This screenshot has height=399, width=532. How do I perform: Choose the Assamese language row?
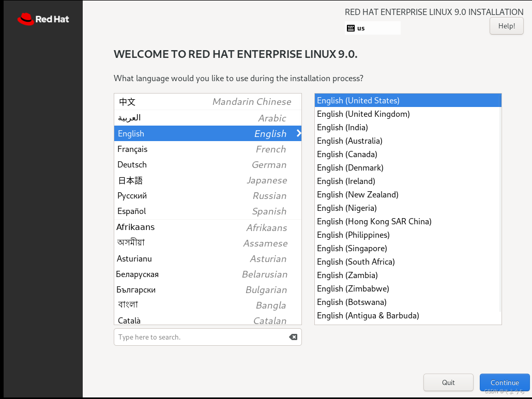[x=208, y=243]
